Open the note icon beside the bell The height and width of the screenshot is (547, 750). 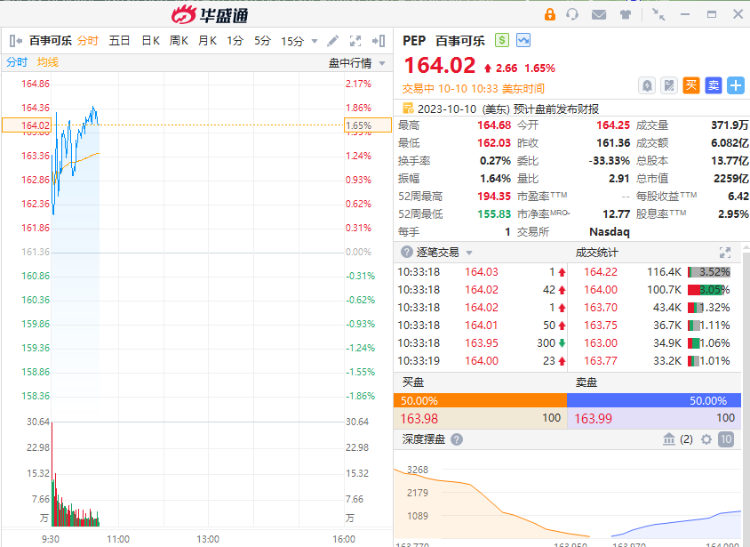669,85
